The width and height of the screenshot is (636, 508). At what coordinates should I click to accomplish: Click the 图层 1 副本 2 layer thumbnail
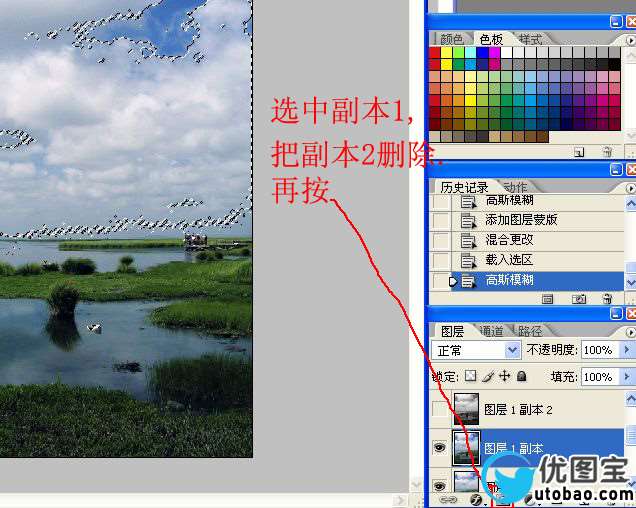pos(466,409)
